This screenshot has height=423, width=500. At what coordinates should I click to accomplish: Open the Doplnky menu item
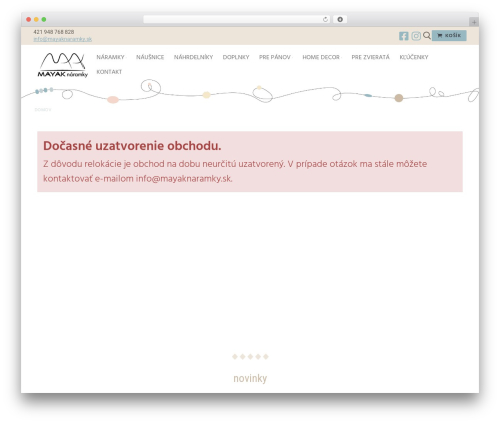236,57
